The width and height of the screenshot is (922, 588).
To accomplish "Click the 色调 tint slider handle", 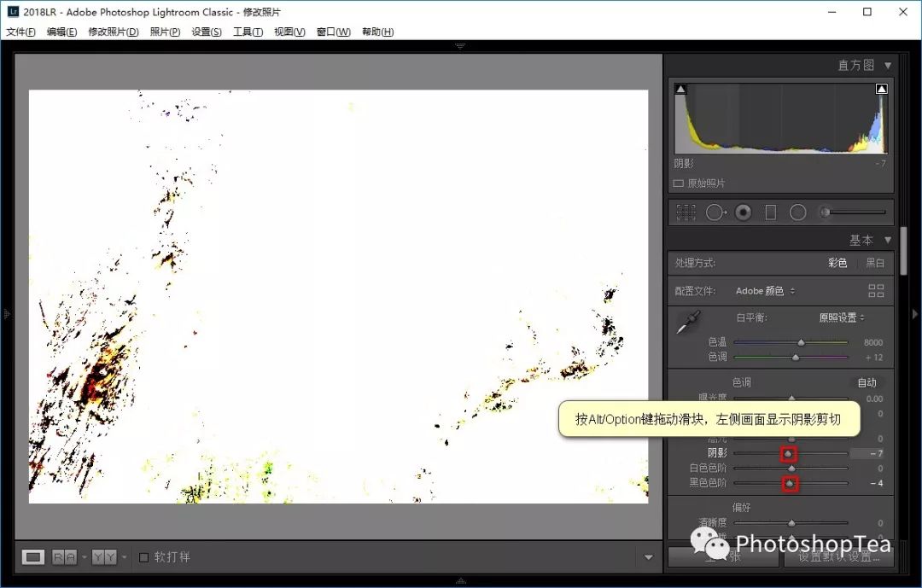I will 796,357.
